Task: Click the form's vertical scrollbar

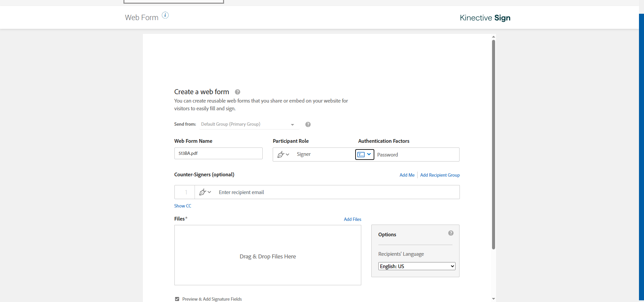Action: click(x=493, y=144)
